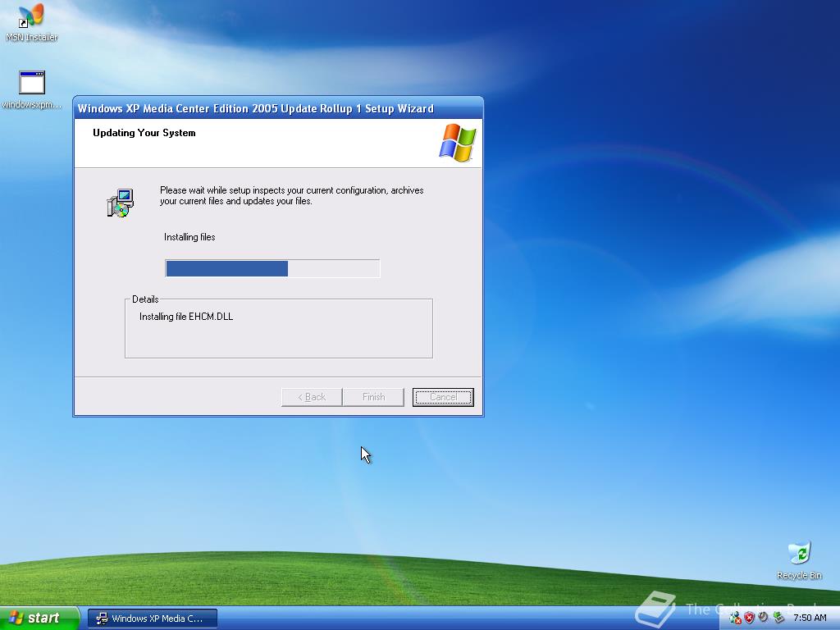Viewport: 840px width, 630px height.
Task: Click the wizard title bar text
Action: pyautogui.click(x=254, y=107)
